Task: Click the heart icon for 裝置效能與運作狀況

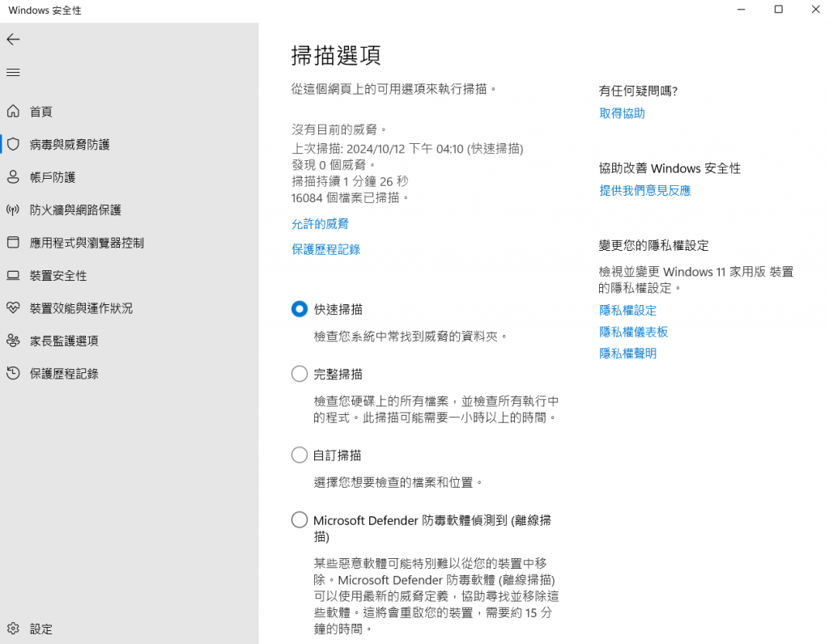Action: 13,307
